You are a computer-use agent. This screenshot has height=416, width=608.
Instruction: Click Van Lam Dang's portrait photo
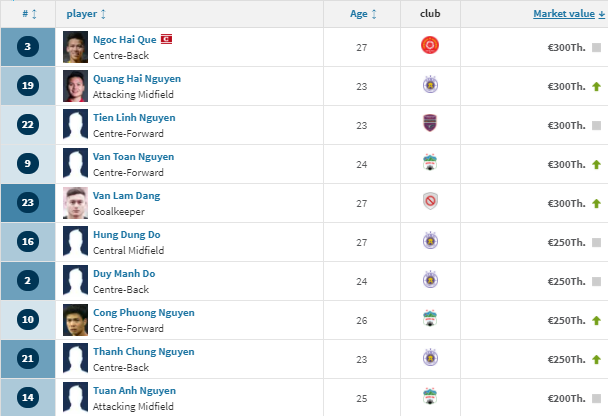75,203
